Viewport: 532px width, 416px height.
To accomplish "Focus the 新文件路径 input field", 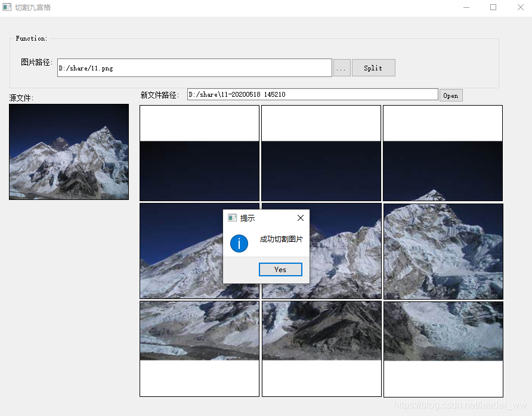I will [313, 94].
